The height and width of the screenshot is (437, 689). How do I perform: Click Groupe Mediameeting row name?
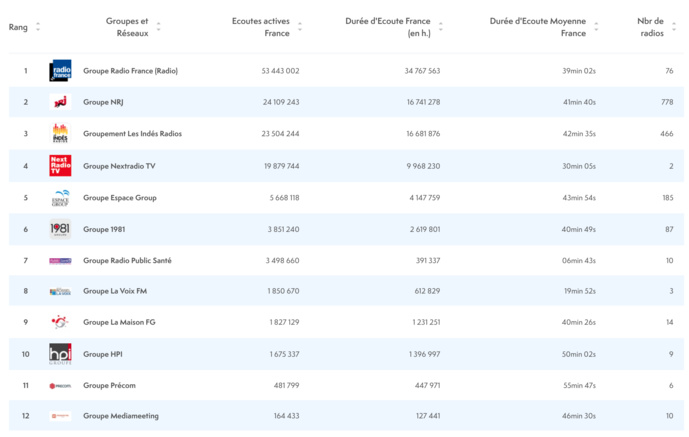click(x=120, y=416)
